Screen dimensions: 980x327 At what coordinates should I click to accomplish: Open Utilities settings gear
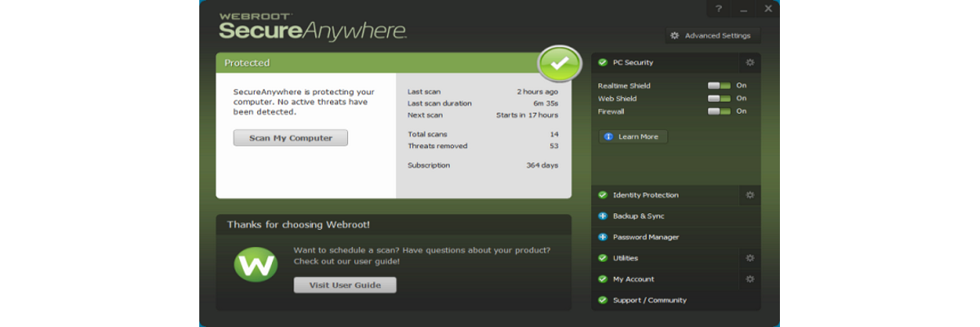750,258
